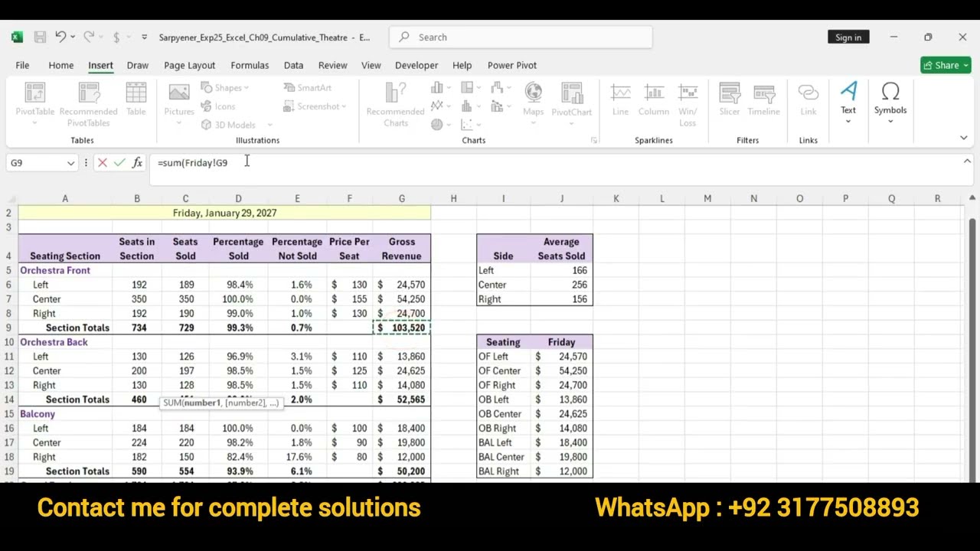Click the Share button
This screenshot has width=980, height=551.
pos(946,65)
